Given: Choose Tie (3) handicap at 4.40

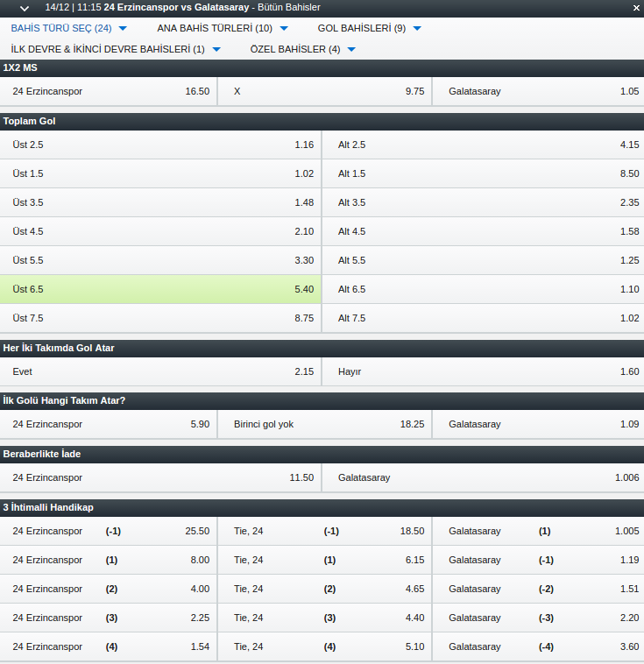Looking at the screenshot, I should tap(324, 618).
